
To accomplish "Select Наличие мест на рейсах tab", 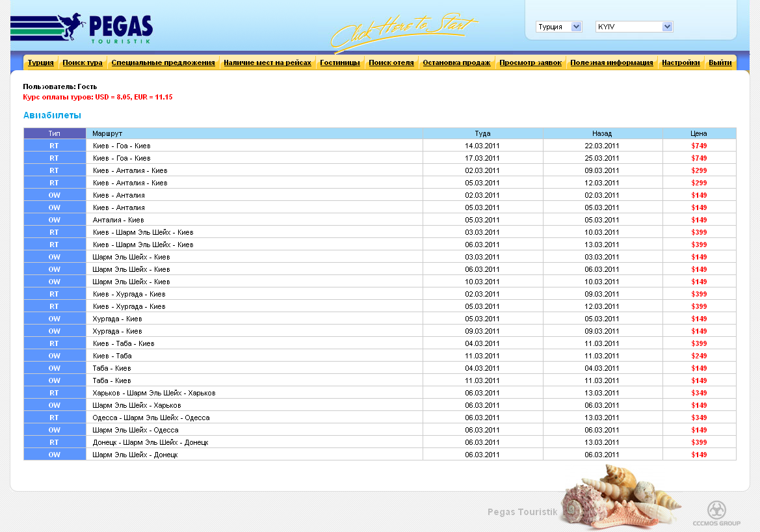I will (x=267, y=62).
